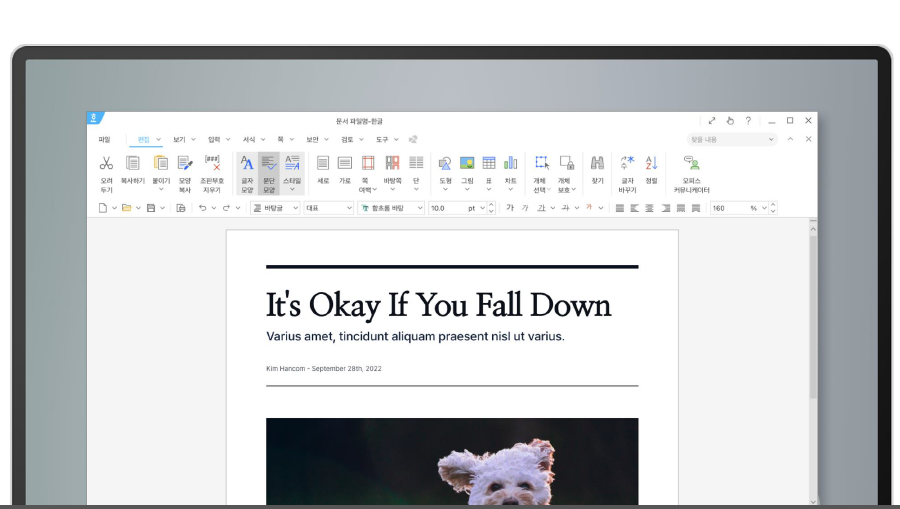Apply distributed paragraph alignment
Viewport: 900px width, 509px height.
(681, 208)
